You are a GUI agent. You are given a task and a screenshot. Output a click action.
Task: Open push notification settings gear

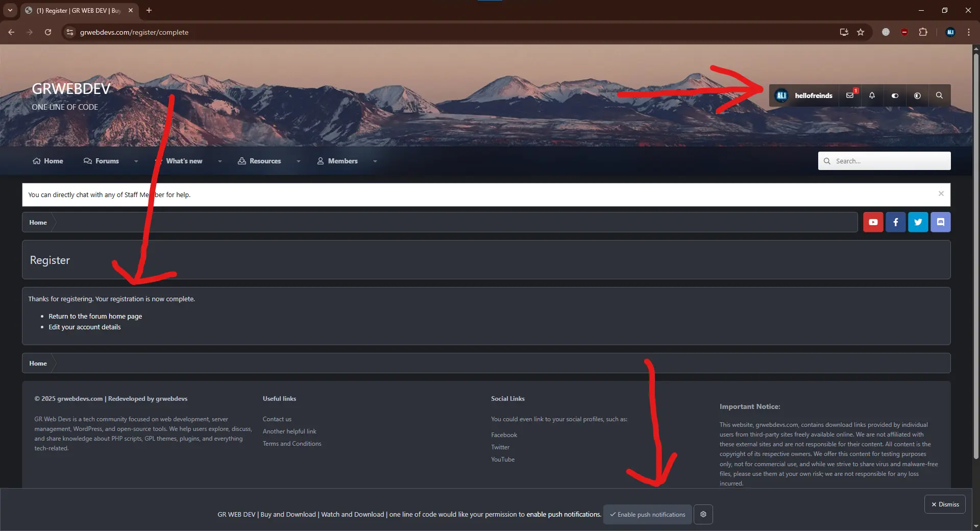tap(703, 514)
